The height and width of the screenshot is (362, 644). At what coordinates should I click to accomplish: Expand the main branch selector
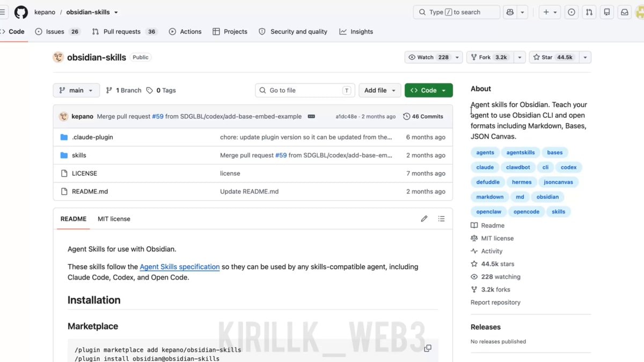click(x=76, y=91)
